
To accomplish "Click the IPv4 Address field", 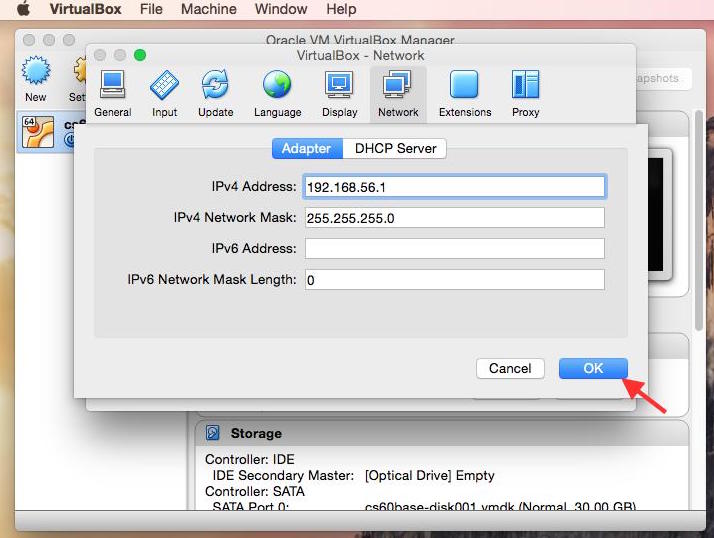I will (454, 187).
